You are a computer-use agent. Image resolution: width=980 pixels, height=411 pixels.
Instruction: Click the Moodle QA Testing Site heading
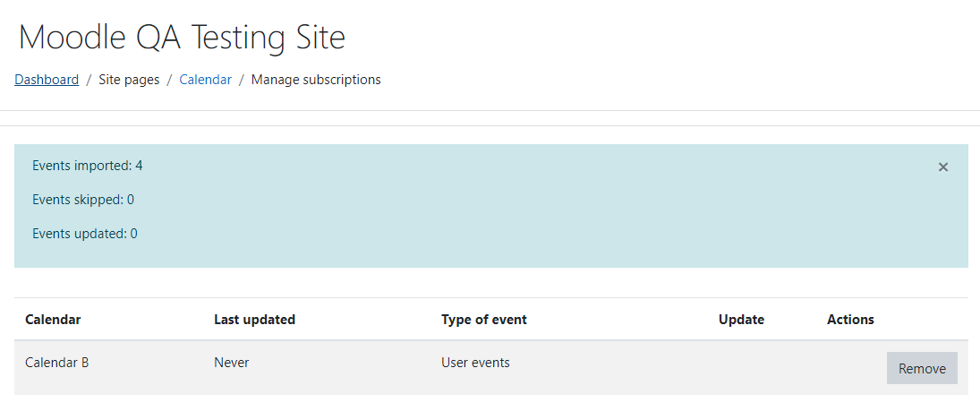pos(182,37)
